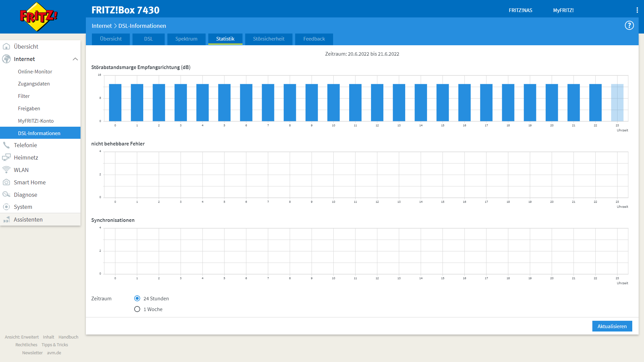Click the Smart Home icon
The height and width of the screenshot is (362, 644).
tap(6, 182)
